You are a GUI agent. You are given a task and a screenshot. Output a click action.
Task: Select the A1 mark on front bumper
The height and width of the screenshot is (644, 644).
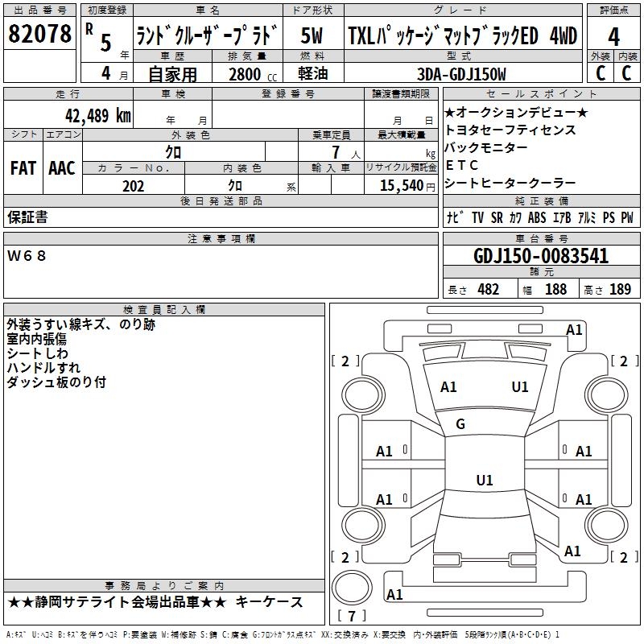tap(574, 329)
